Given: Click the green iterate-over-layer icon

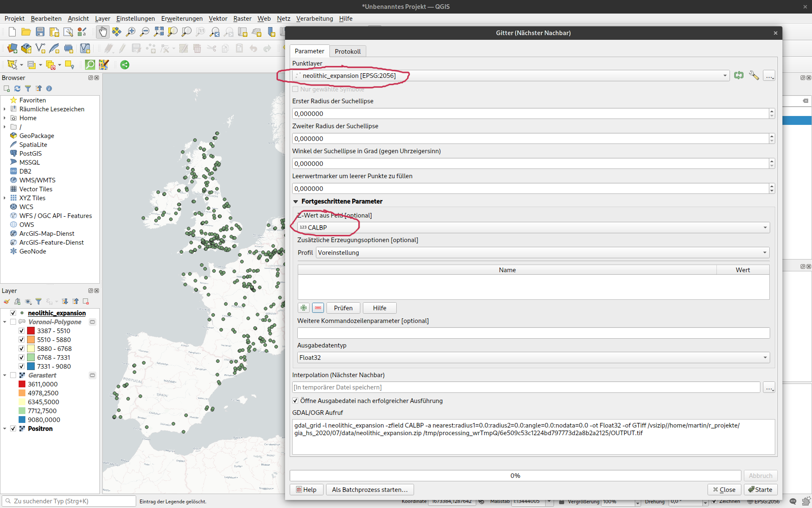Looking at the screenshot, I should click(x=738, y=75).
